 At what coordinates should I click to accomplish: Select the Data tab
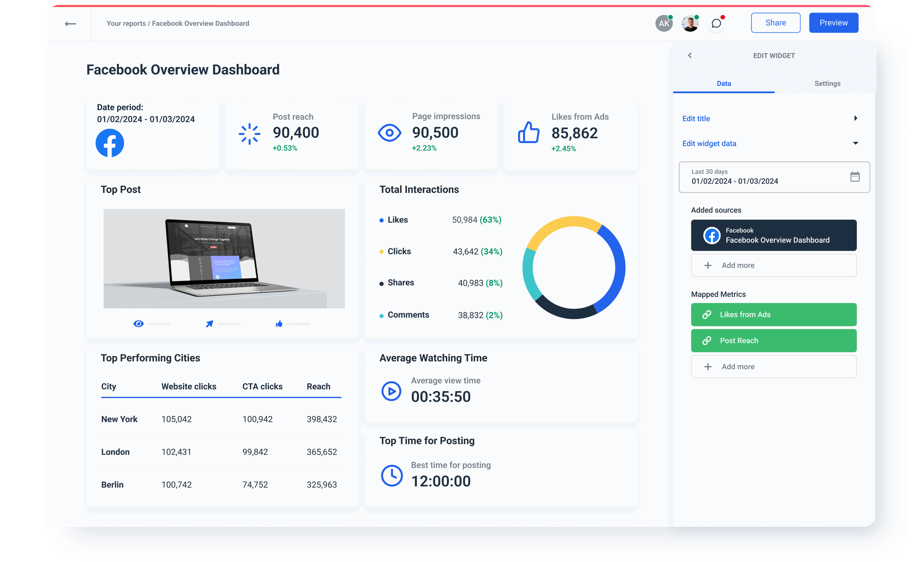pyautogui.click(x=724, y=83)
